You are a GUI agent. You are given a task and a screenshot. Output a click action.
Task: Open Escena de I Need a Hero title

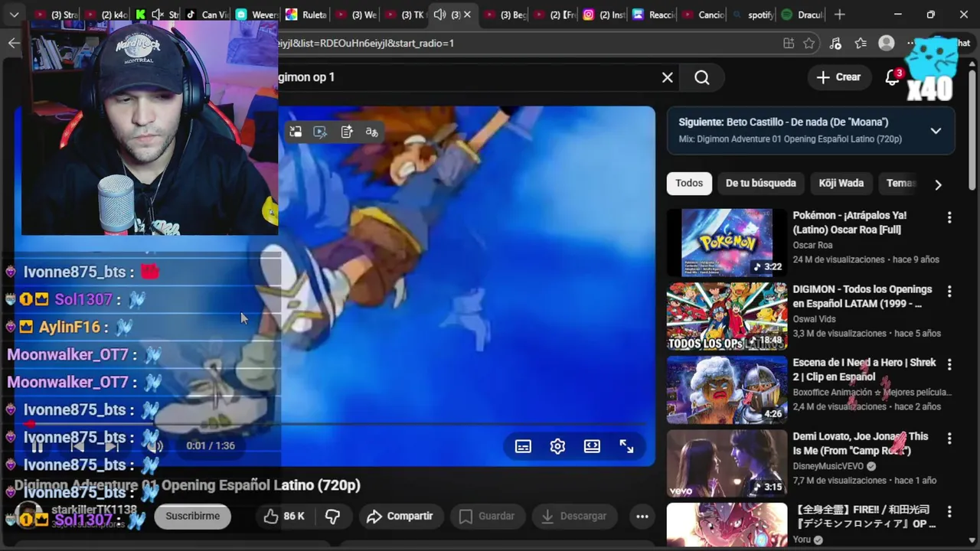864,370
